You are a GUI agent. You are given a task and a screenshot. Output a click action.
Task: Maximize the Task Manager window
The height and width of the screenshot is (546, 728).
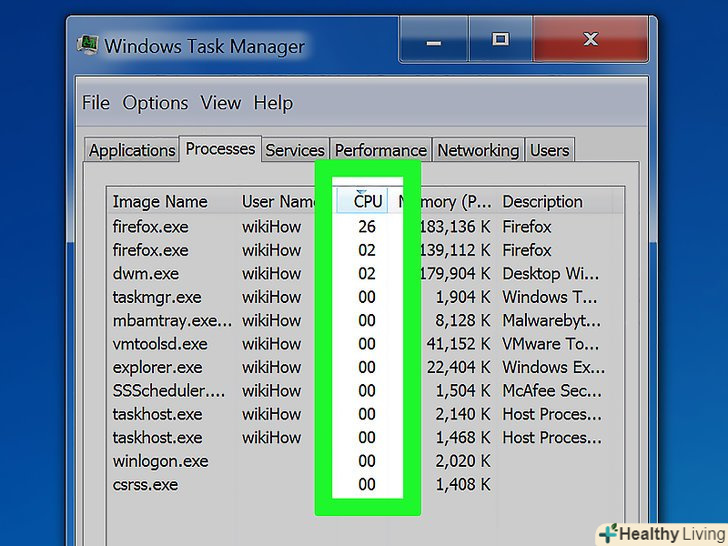point(500,40)
